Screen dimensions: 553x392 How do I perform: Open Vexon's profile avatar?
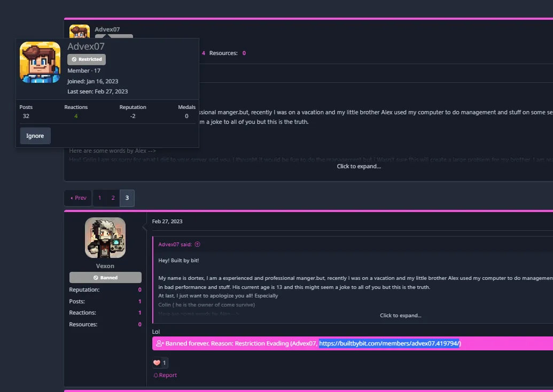[x=105, y=238]
